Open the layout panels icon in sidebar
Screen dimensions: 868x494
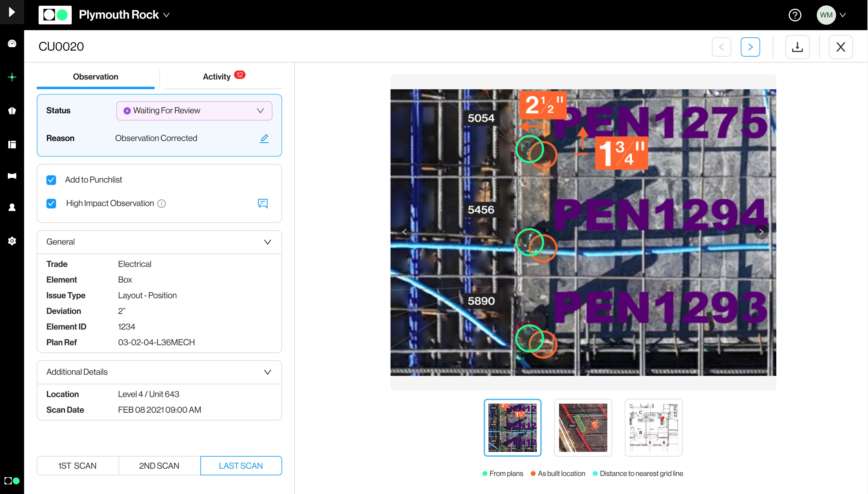coord(12,145)
